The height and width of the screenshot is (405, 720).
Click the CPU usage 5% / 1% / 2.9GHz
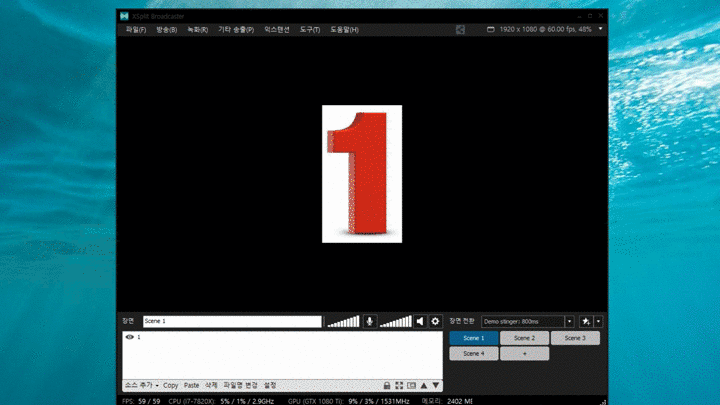click(x=221, y=401)
